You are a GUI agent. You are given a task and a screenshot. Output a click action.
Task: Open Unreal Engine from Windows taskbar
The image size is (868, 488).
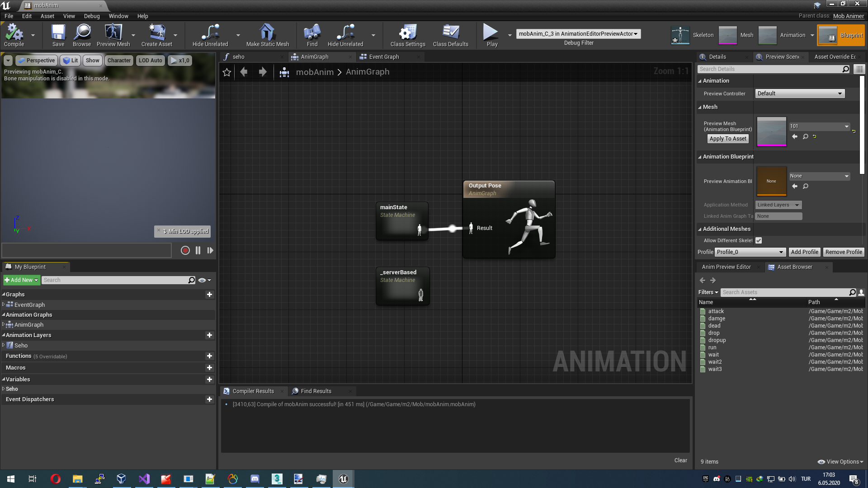point(343,479)
